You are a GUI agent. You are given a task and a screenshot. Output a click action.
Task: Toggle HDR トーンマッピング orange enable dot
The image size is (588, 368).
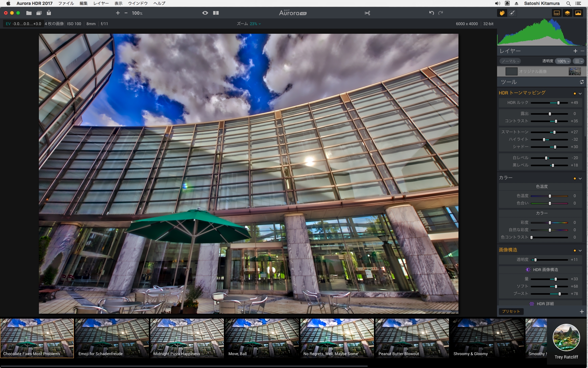575,94
